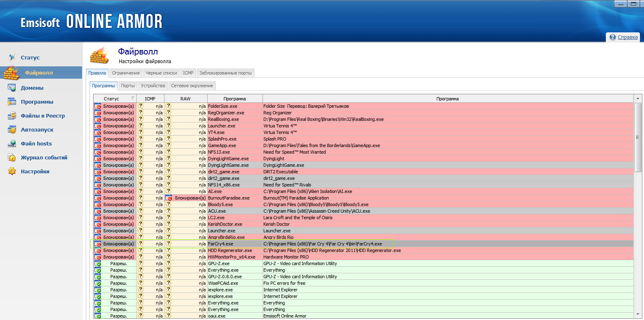Image resolution: width=644 pixels, height=320 pixels.
Task: Click the Статус lightning icon in sidebar
Action: coord(12,57)
